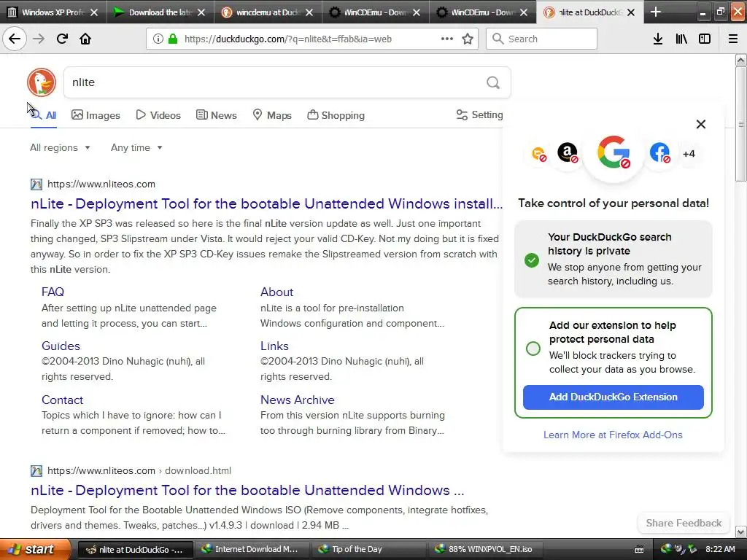
Task: Bookmark this page with star icon
Action: coord(468,39)
